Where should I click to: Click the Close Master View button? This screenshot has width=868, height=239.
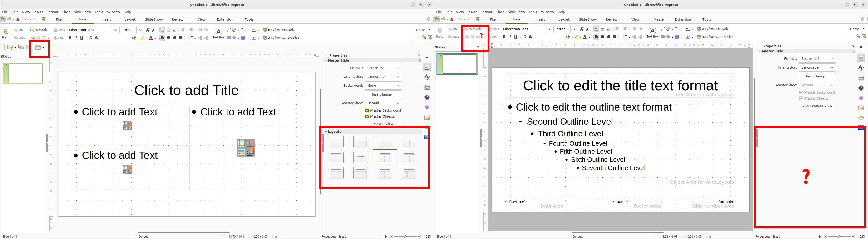pyautogui.click(x=817, y=105)
